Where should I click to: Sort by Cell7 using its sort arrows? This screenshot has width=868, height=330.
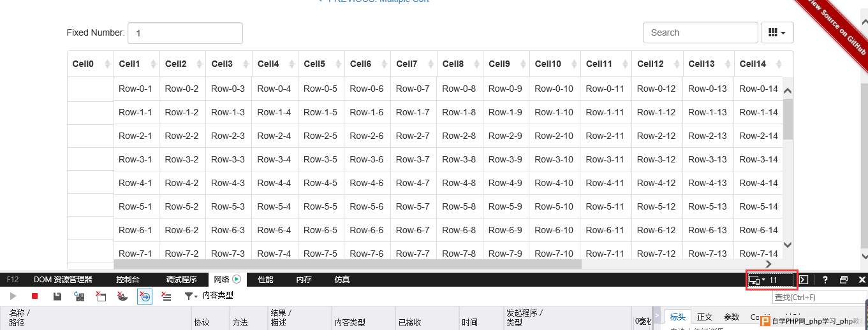(x=430, y=64)
